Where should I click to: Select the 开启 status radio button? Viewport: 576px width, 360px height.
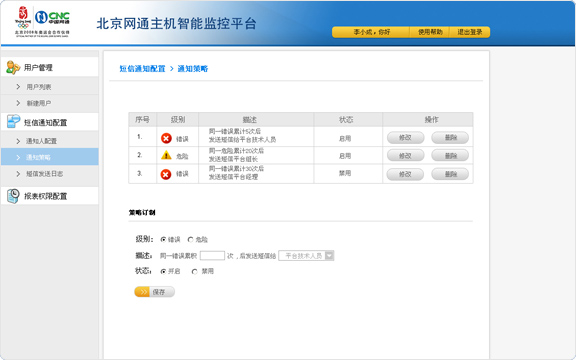163,271
